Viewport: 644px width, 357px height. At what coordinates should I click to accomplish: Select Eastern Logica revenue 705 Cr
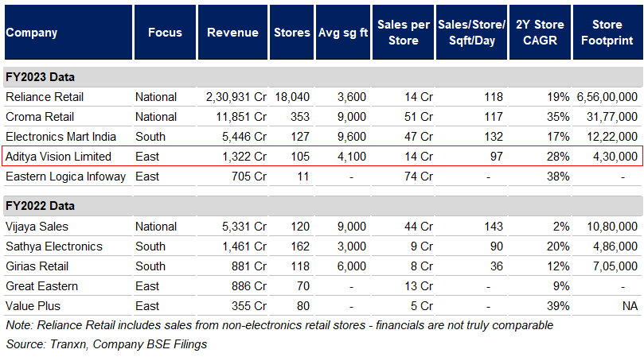pyautogui.click(x=249, y=177)
